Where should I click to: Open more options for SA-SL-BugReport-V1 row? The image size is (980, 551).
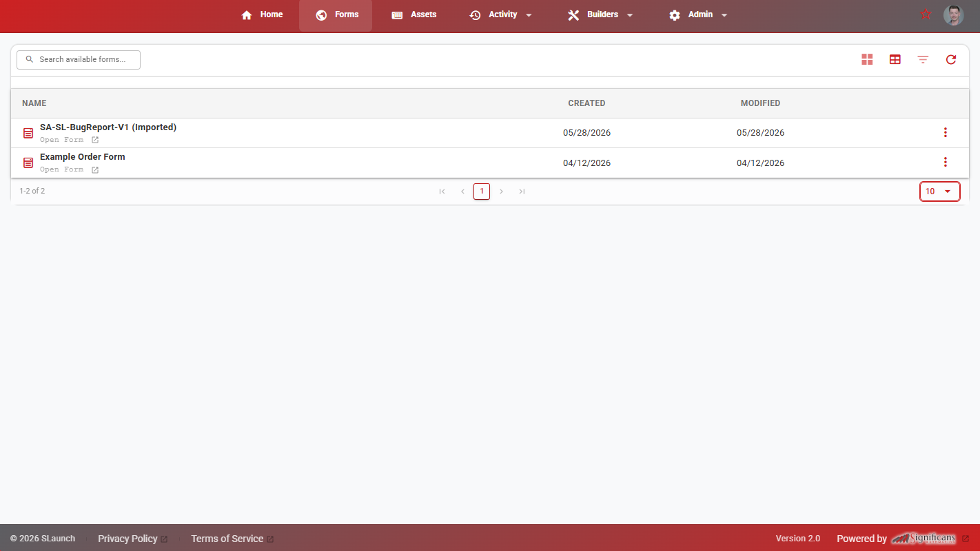945,132
